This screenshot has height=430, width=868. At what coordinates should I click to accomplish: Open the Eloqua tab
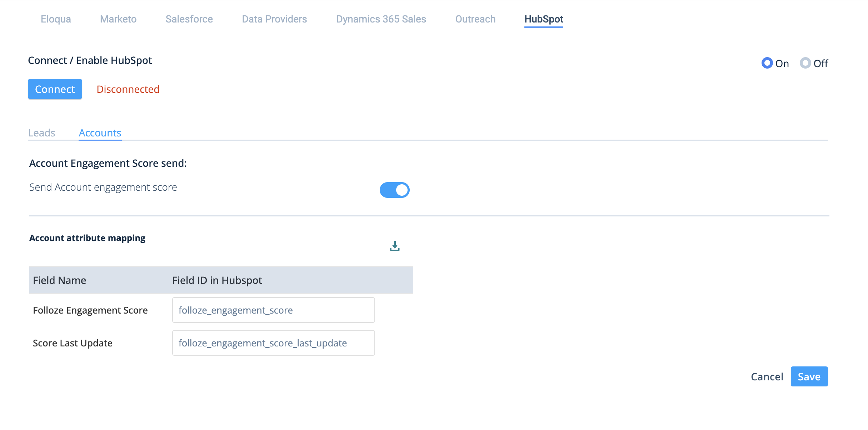(x=56, y=19)
